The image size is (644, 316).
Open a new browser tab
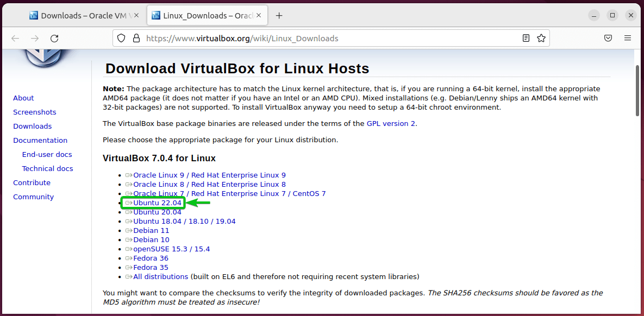[279, 16]
